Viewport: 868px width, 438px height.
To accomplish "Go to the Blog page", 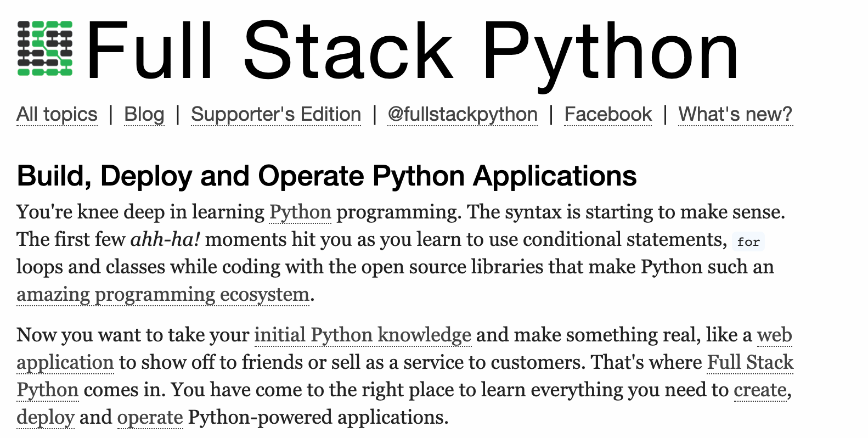I will point(144,115).
